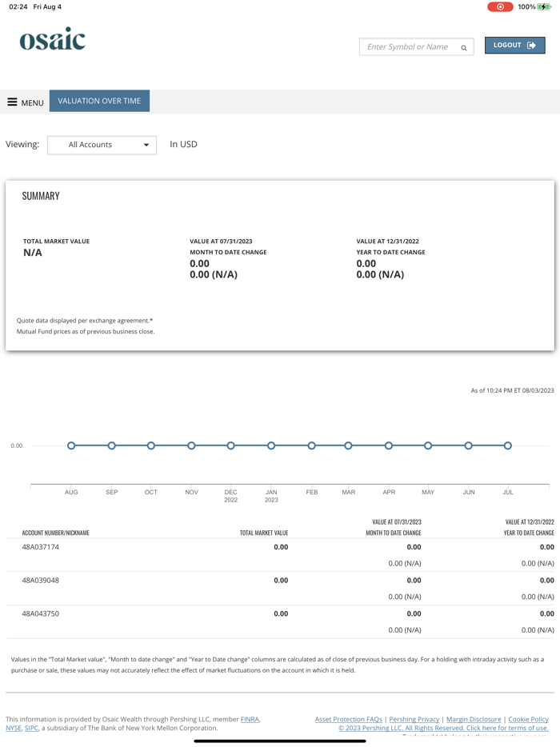Focus the Enter Symbol or Name field

pos(416,46)
